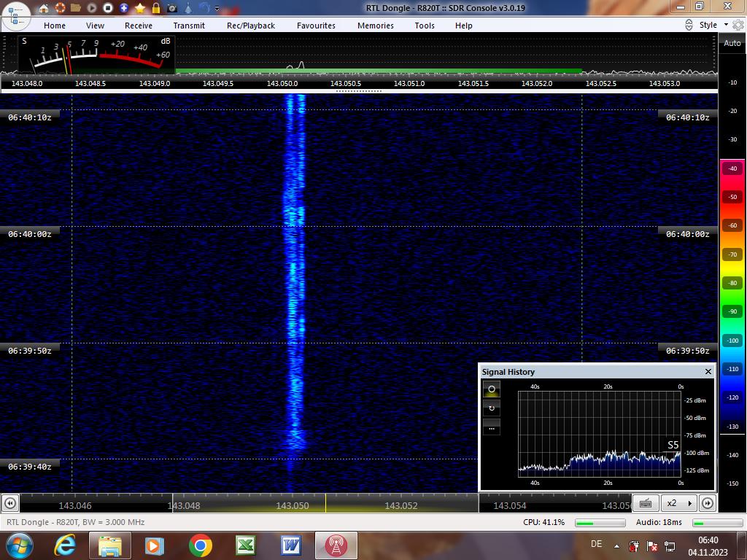Viewport: 747px width, 560px height.
Task: Click the blue plus add icon
Action: [124, 8]
